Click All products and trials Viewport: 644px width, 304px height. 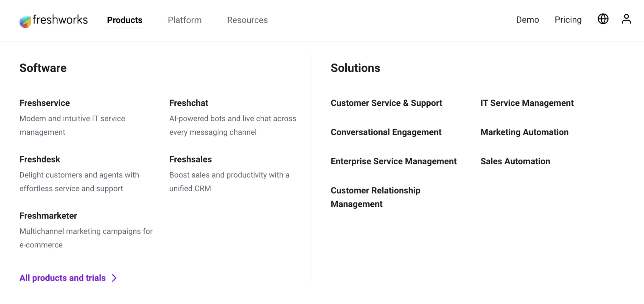pyautogui.click(x=62, y=278)
